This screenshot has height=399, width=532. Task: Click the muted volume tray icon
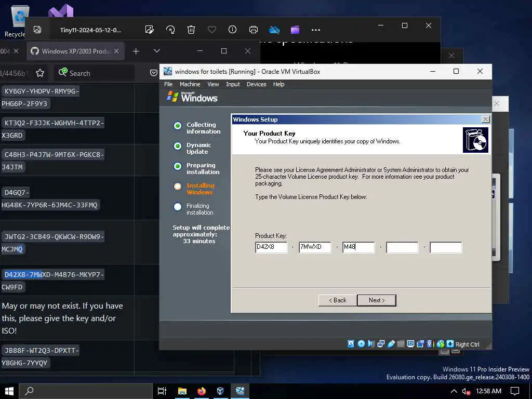[466, 392]
